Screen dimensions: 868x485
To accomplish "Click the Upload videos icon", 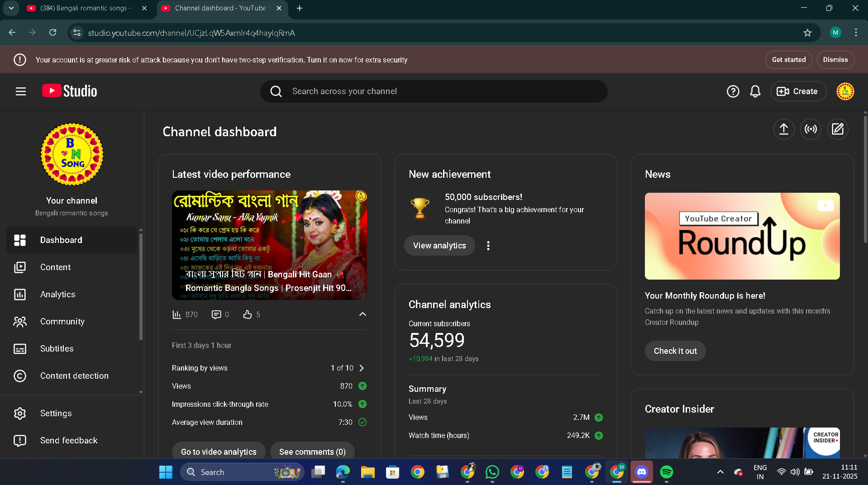I will point(783,129).
